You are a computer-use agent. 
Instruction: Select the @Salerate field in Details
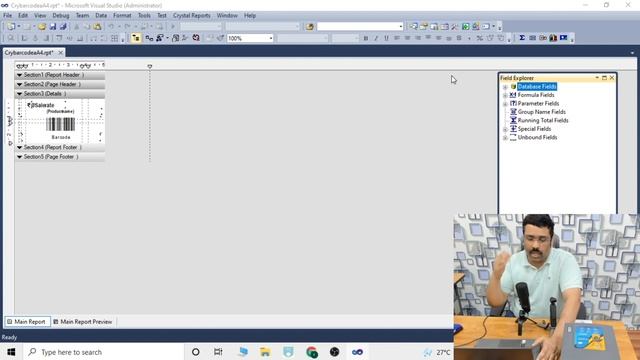click(x=41, y=105)
